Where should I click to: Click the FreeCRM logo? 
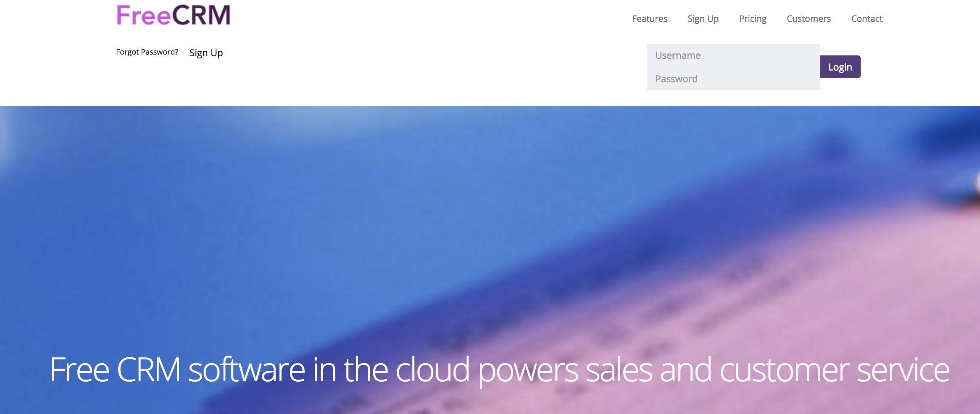click(x=173, y=15)
